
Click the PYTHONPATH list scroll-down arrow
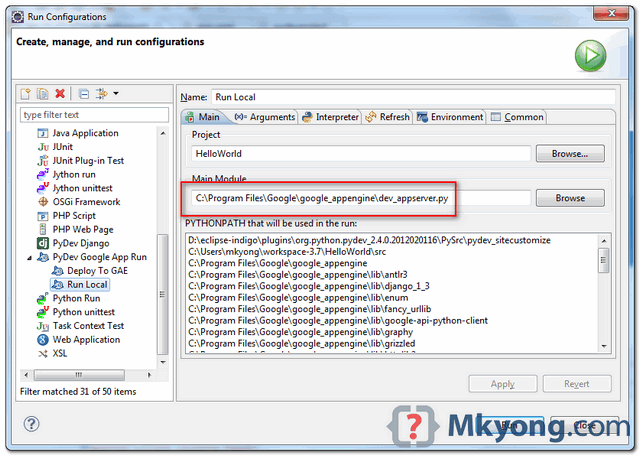tap(604, 346)
